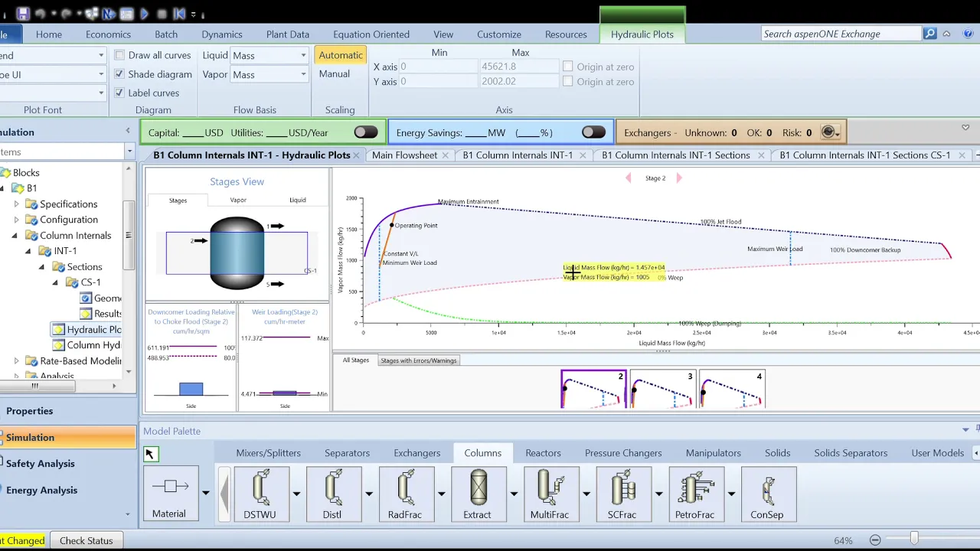Toggle the Capital/Utilities economics switch

coord(365,132)
